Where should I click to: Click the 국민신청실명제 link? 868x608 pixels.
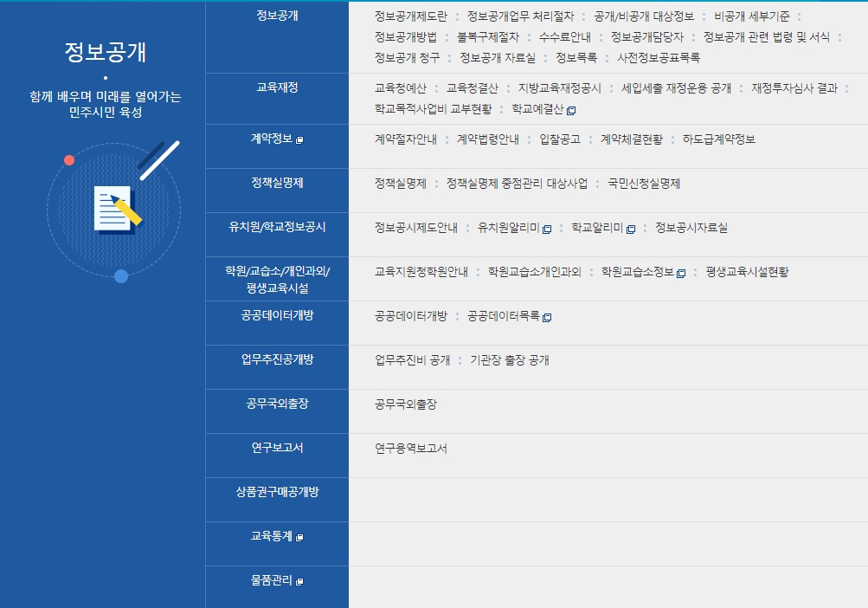[x=644, y=184]
